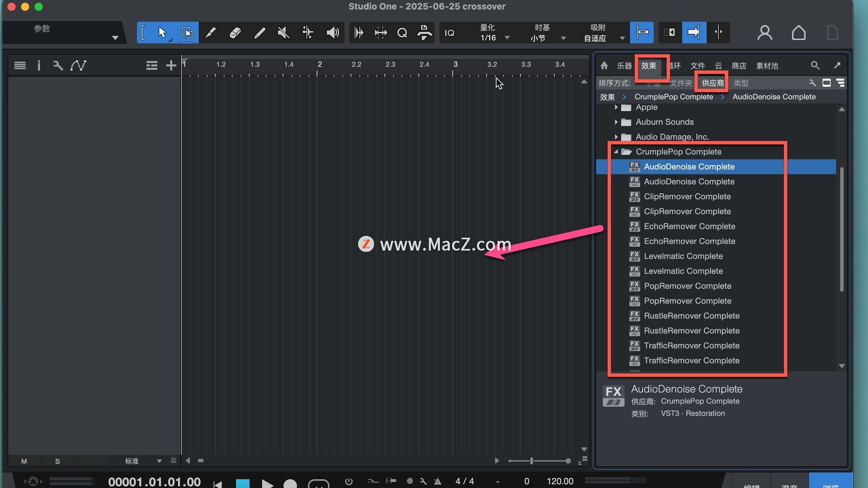Screen dimensions: 868x488
Task: Select EchoRemover Complete VST3 entry
Action: coord(689,226)
